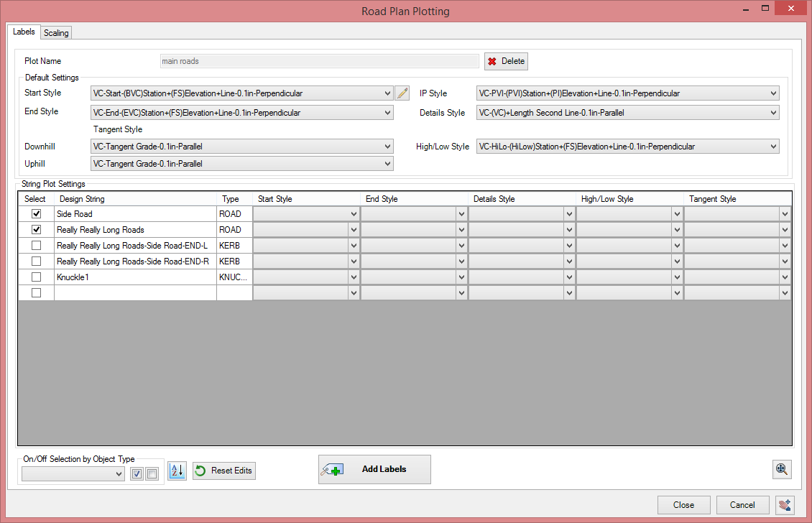Viewport: 812px width, 523px height.
Task: Click the select-all checked box icon
Action: pyautogui.click(x=137, y=474)
